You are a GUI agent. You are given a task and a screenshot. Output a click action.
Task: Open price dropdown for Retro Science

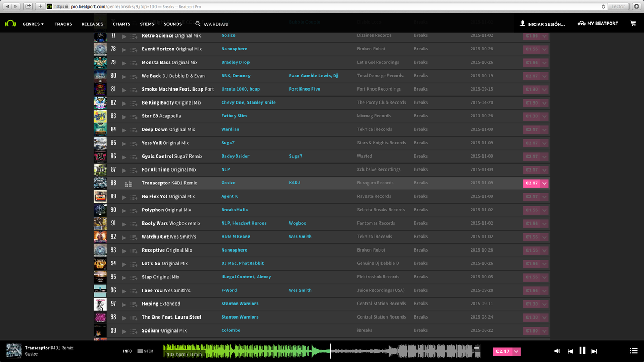pyautogui.click(x=545, y=36)
